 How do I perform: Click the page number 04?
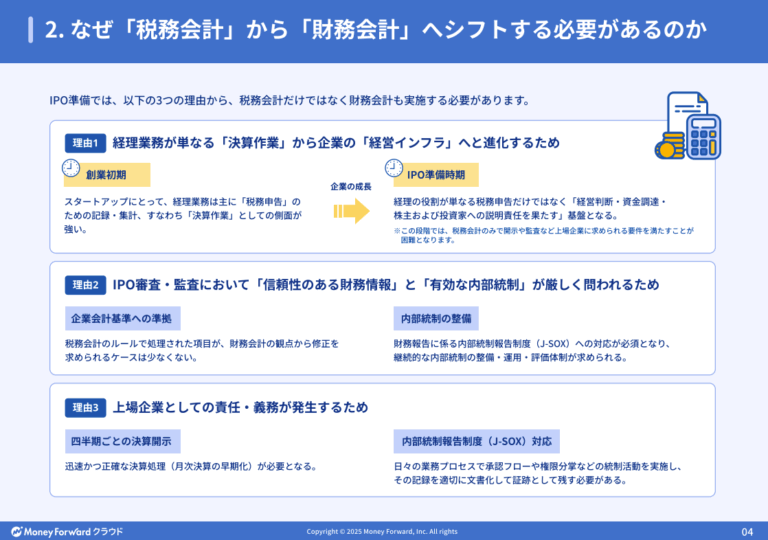(x=747, y=532)
